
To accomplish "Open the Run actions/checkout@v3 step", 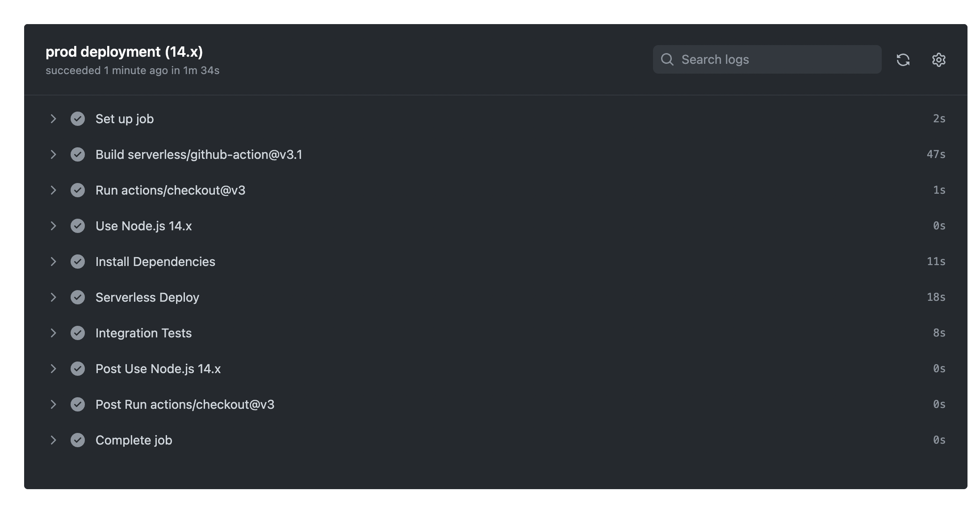I will 54,190.
